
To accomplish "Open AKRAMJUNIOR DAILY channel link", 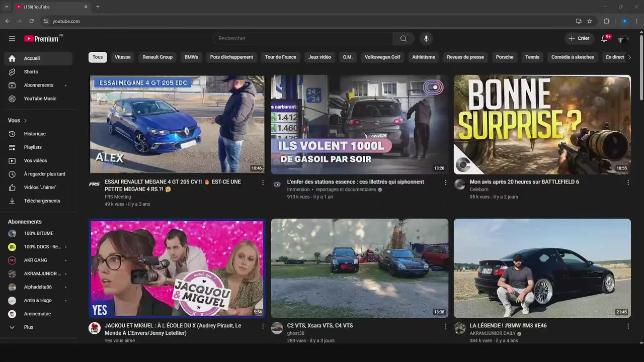I will point(493,333).
